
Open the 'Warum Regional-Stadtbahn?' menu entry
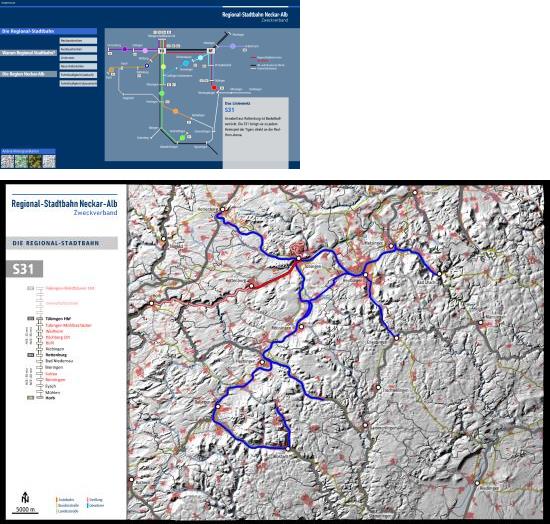point(29,53)
